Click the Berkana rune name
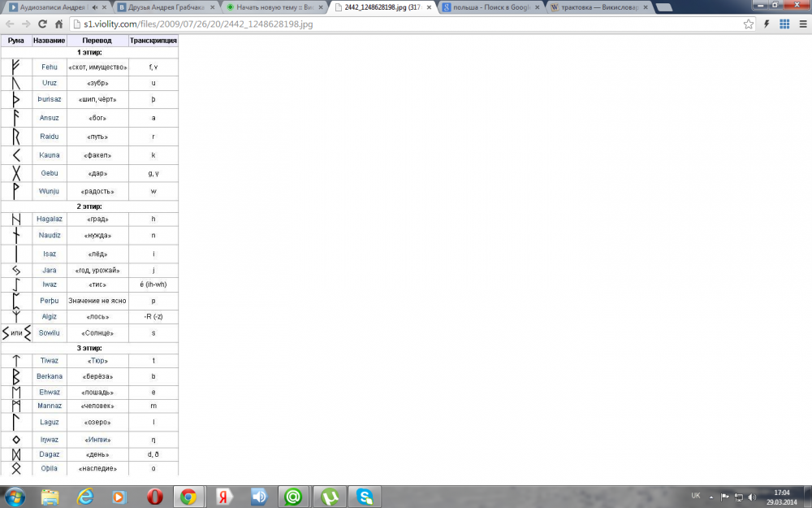Viewport: 812px width, 508px height. (50, 376)
